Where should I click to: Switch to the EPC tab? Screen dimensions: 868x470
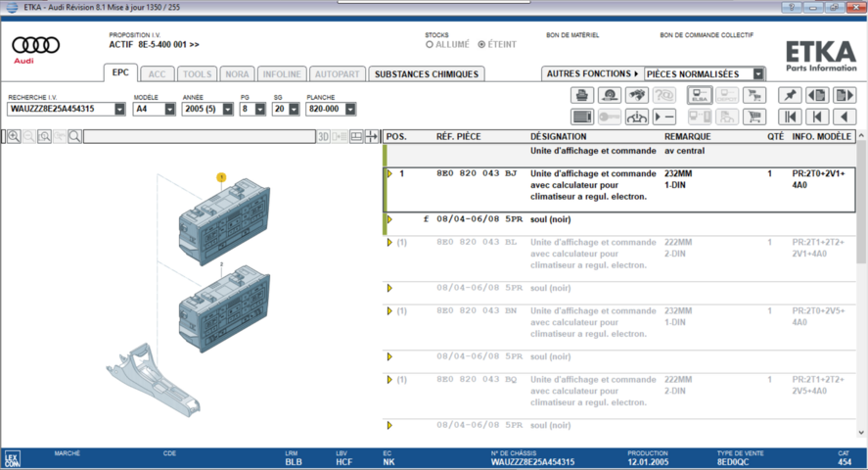pos(120,72)
